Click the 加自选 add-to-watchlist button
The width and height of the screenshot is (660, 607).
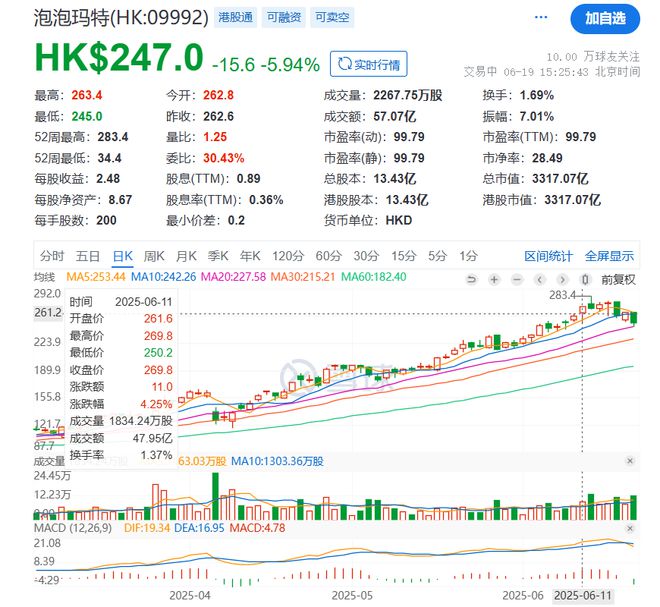605,18
